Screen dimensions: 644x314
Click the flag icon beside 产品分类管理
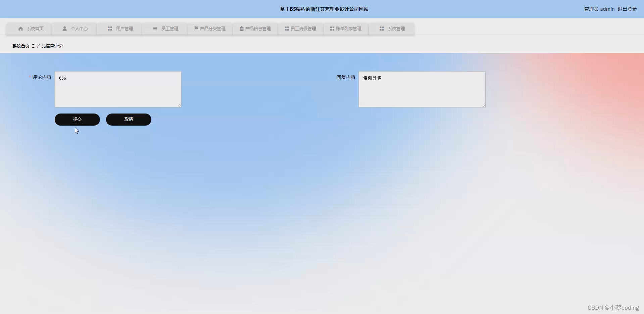(196, 29)
